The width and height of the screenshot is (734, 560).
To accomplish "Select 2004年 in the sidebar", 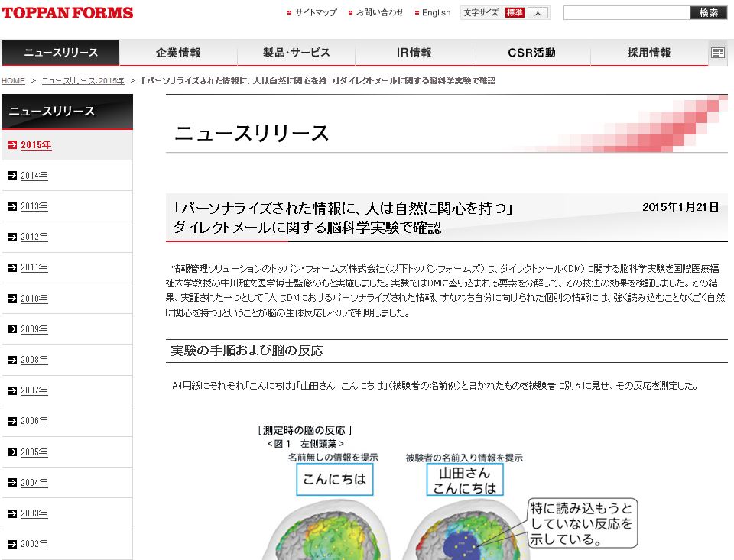I will point(34,482).
